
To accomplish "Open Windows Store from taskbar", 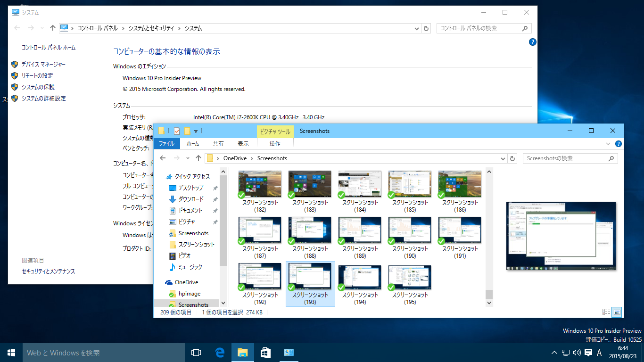I will pos(265,353).
